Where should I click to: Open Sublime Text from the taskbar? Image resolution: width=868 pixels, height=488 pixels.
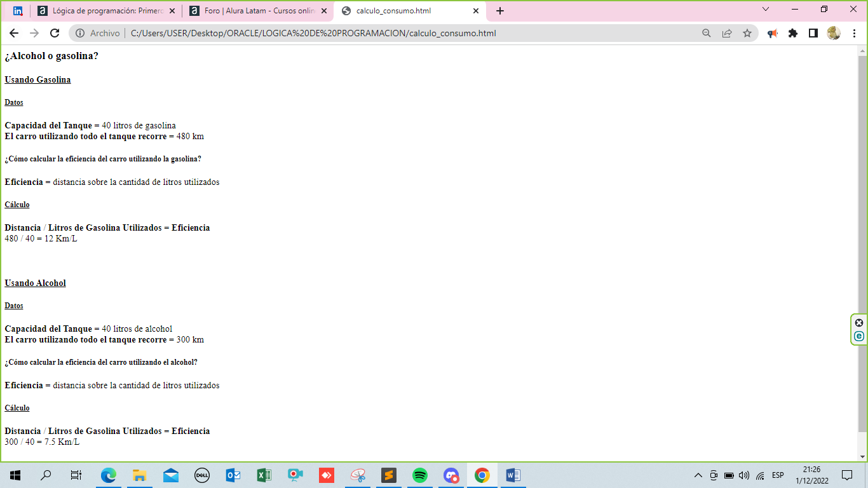tap(389, 475)
